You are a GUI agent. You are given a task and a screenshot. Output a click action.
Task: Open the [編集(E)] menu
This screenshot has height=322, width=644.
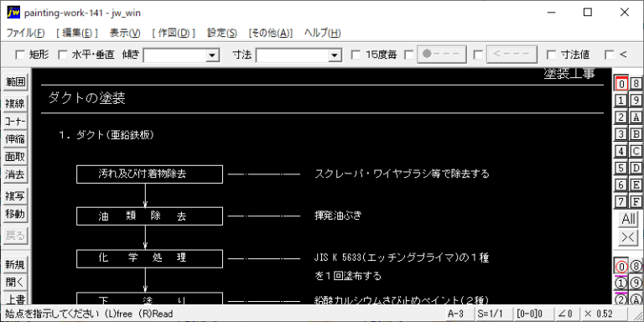point(77,34)
